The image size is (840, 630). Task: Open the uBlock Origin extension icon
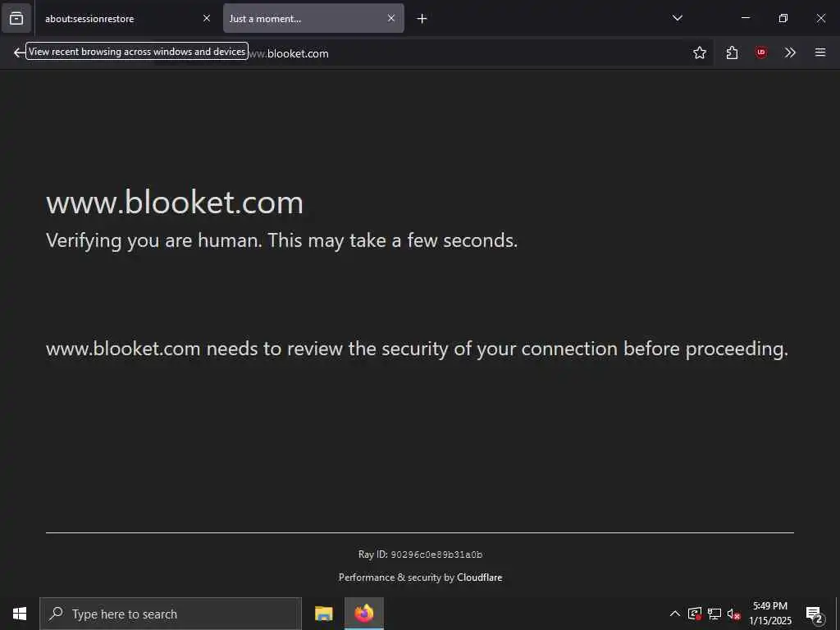click(761, 52)
